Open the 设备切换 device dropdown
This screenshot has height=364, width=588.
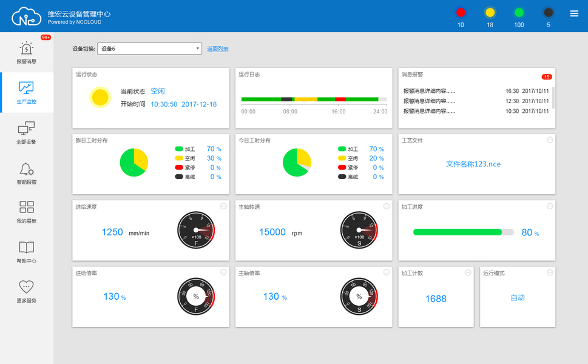[150, 49]
